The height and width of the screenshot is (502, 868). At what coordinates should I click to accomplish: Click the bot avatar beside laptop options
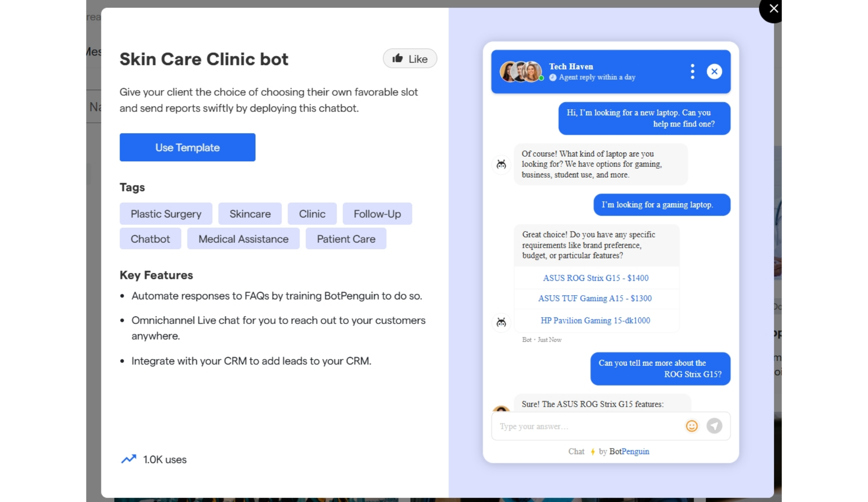click(501, 323)
